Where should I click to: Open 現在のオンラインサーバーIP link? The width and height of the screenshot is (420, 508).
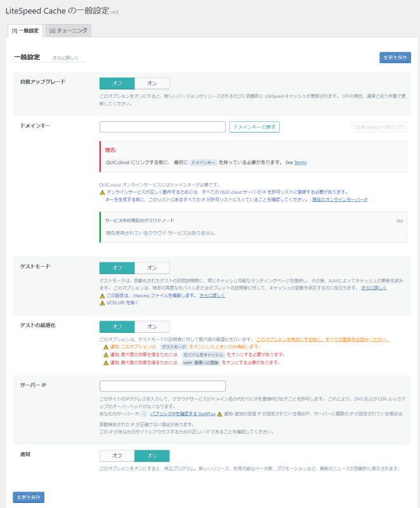click(x=340, y=199)
